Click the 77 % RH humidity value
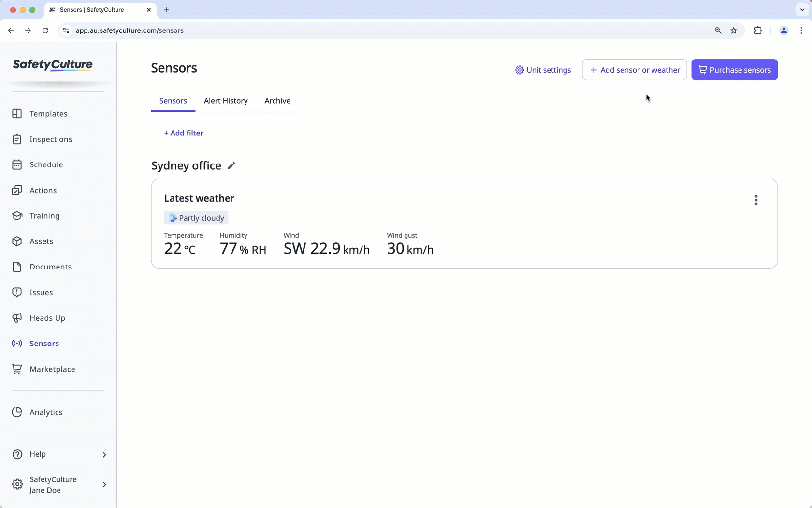The height and width of the screenshot is (508, 812). tap(243, 249)
